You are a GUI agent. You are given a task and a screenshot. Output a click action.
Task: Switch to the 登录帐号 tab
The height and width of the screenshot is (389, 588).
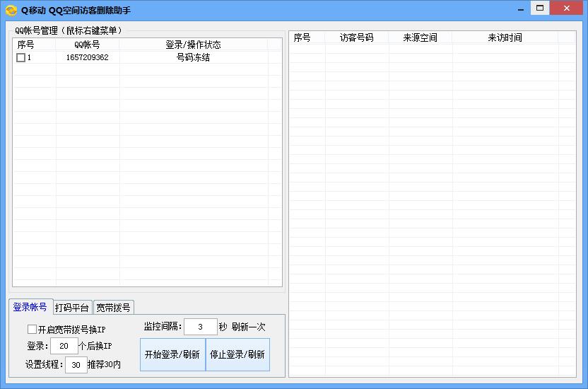tap(30, 307)
